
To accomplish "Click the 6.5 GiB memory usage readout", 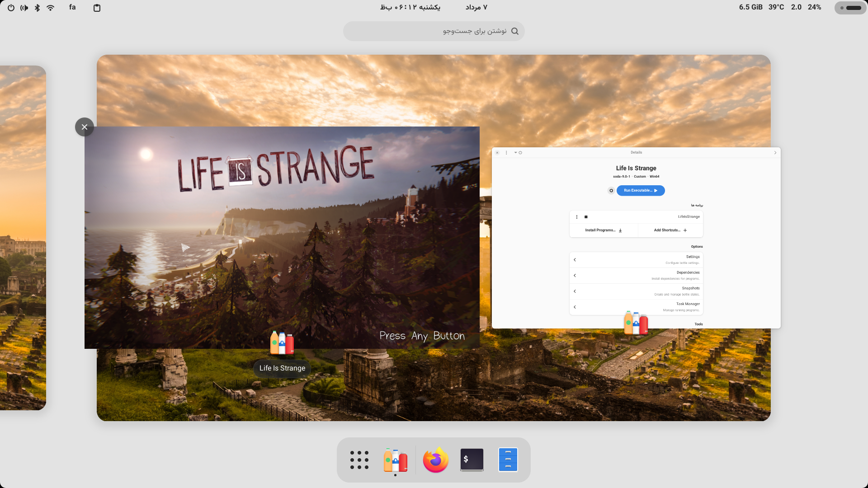I will coord(750,7).
